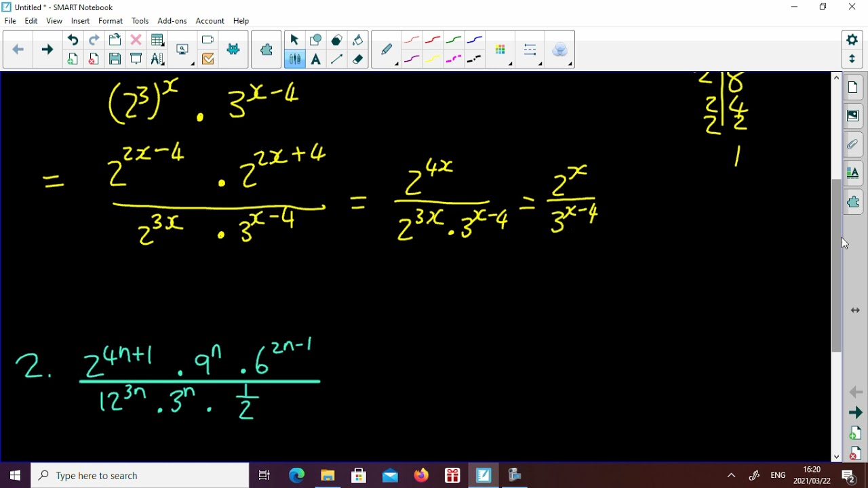Open the view screens dropdown
868x488 pixels.
click(183, 49)
